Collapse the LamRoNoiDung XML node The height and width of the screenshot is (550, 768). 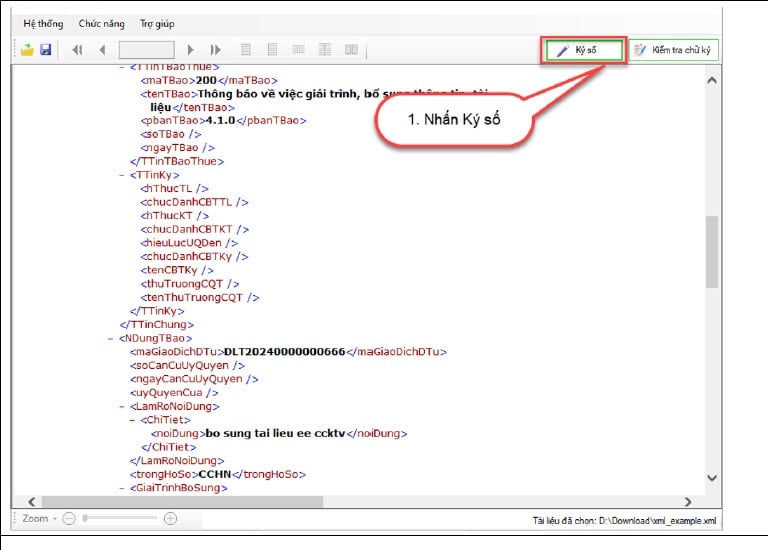click(x=122, y=406)
